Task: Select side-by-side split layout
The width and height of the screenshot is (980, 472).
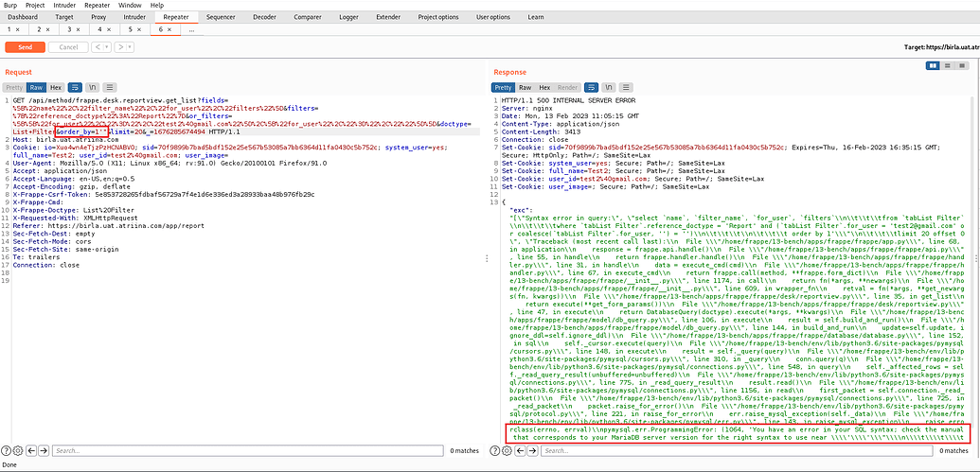Action: coord(933,65)
